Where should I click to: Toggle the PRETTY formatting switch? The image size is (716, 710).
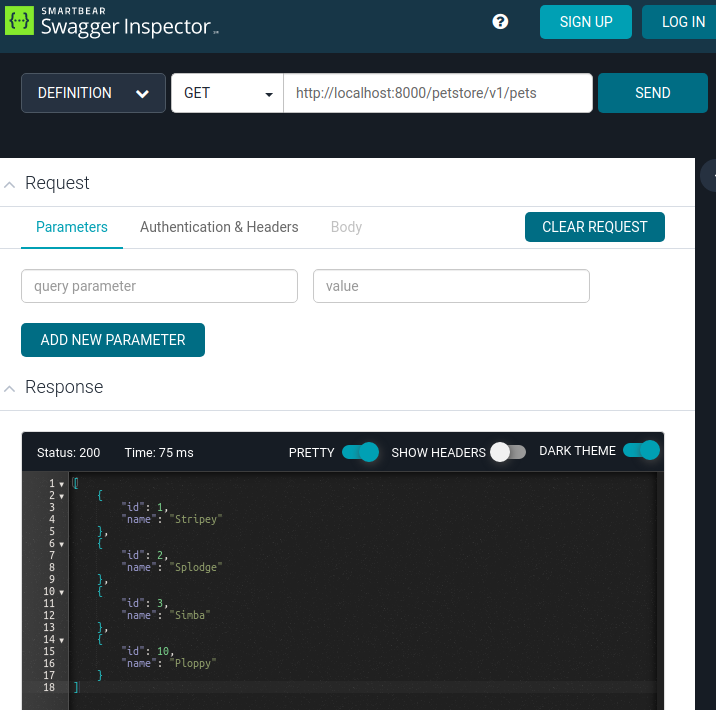click(360, 452)
